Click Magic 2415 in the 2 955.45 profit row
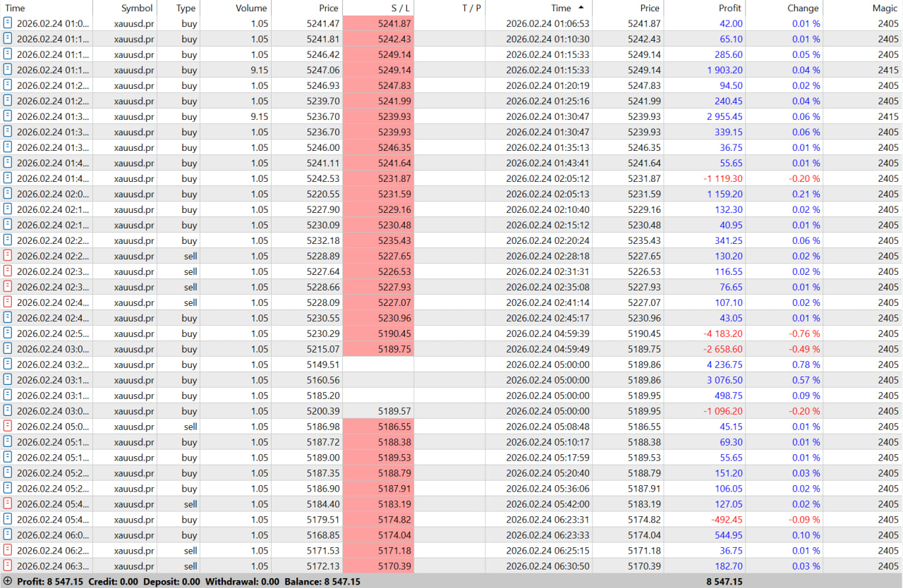Screen dimensions: 903x588 [888, 116]
